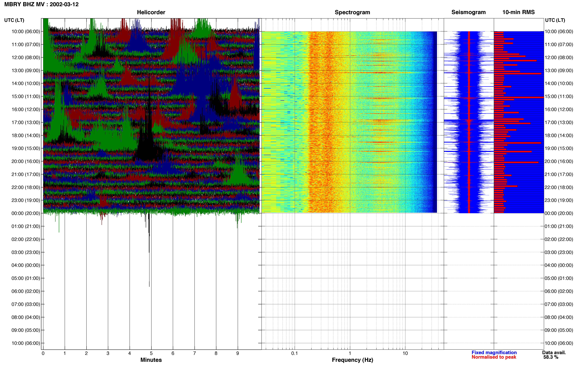The width and height of the screenshot is (588, 368).
Task: Click the "5" tick on the Minutes axis
Action: [151, 353]
